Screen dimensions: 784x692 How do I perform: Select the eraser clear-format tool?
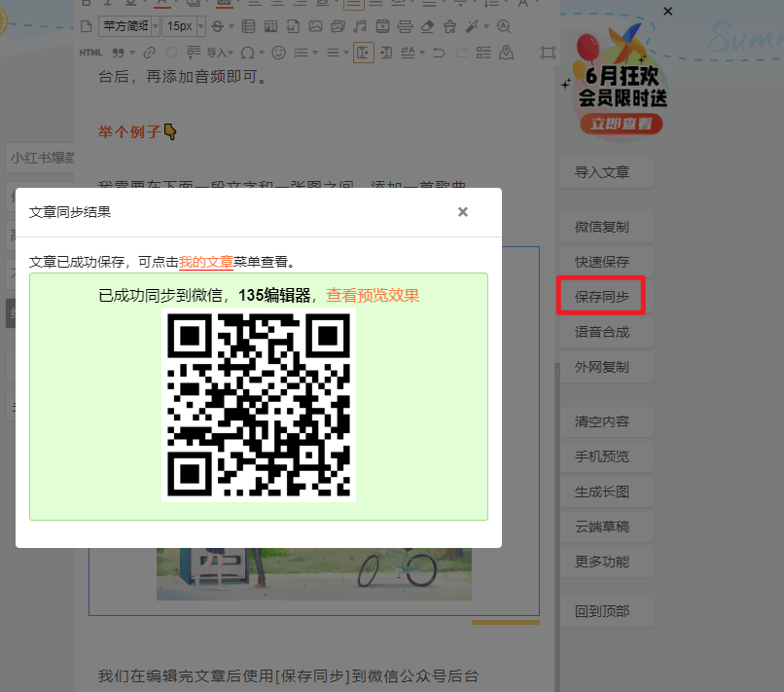427,26
